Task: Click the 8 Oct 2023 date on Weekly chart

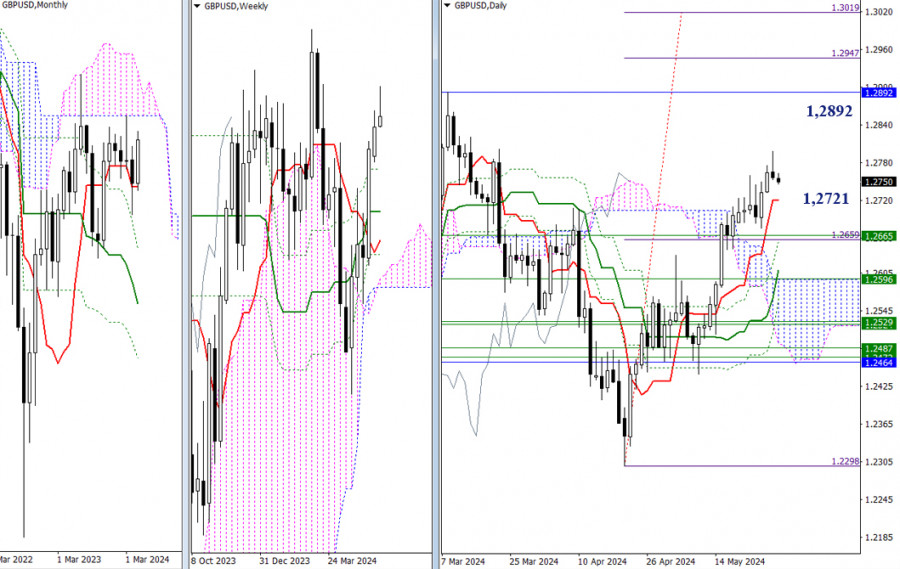Action: pos(213,561)
